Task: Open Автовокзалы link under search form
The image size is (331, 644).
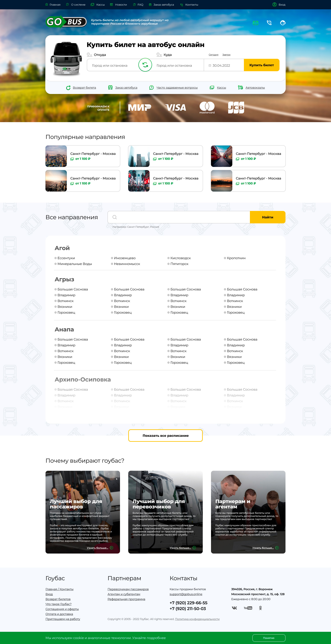Action: 255,88
